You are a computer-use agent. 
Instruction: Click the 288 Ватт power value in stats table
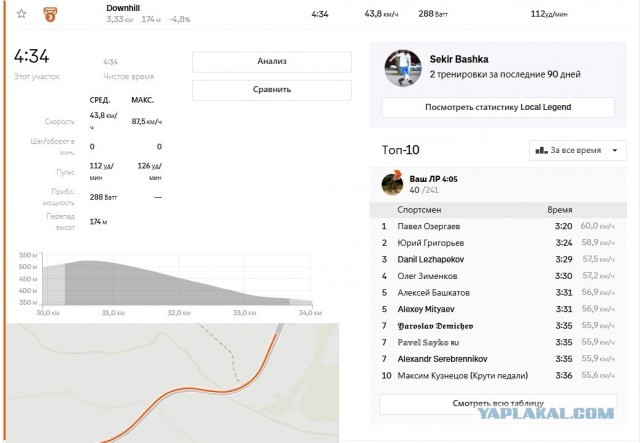click(103, 197)
